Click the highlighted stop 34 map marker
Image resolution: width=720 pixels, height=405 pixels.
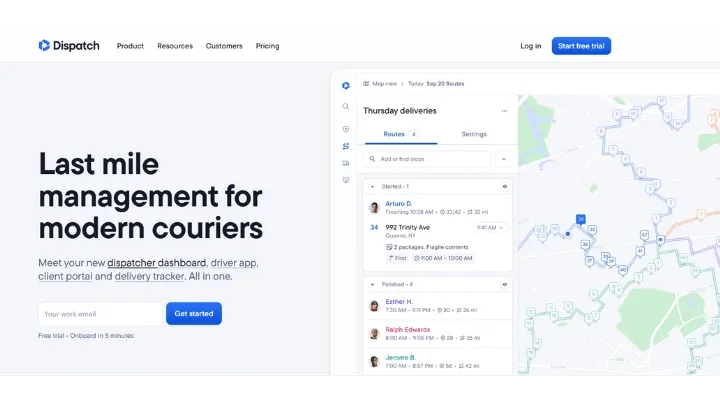coord(580,219)
